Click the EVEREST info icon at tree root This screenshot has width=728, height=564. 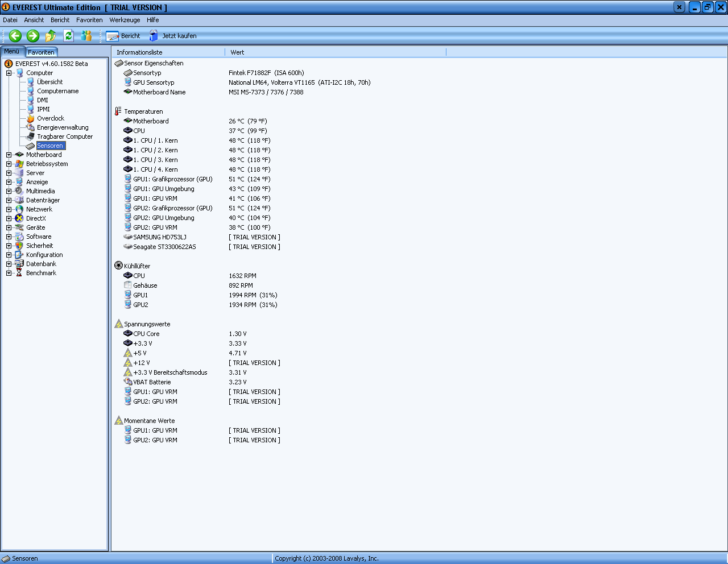[9, 64]
